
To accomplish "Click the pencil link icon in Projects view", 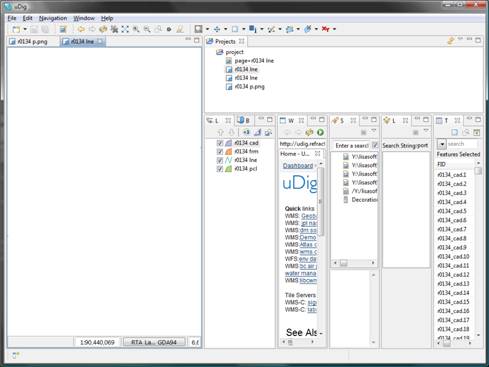I will click(x=451, y=41).
